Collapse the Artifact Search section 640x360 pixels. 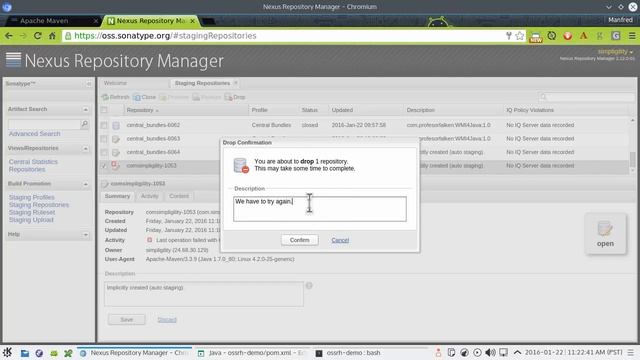85,109
